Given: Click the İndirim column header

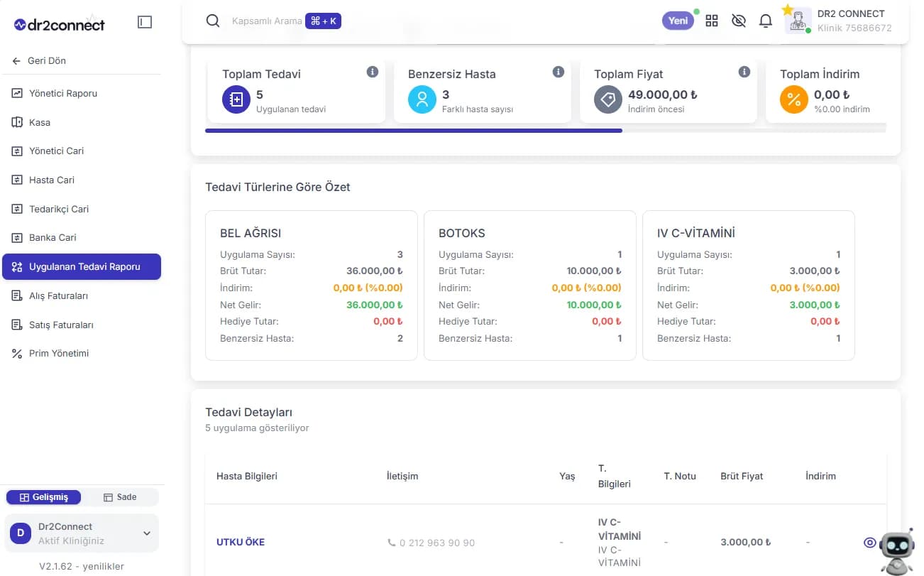Looking at the screenshot, I should [x=820, y=476].
